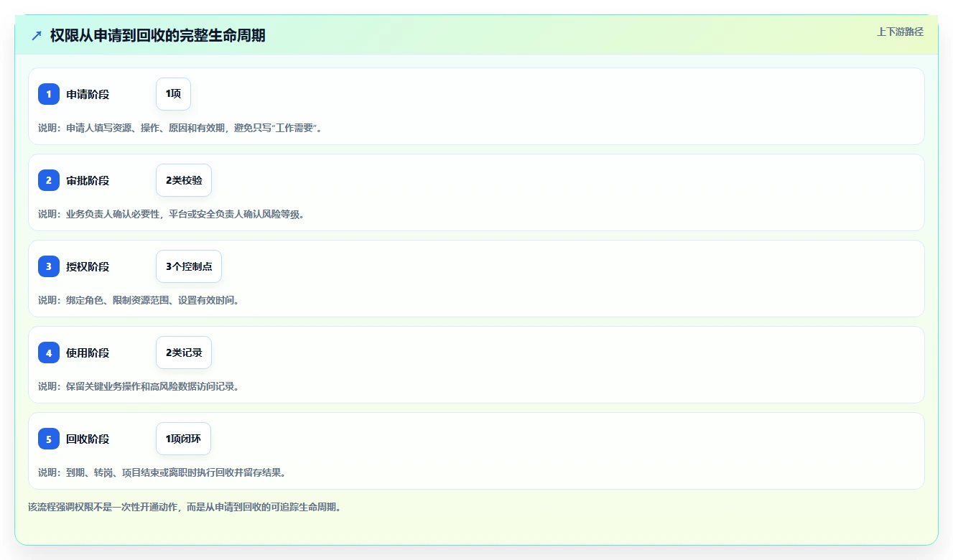The height and width of the screenshot is (560, 953).
Task: Click the title 权限从申请到回收的完整生命周期
Action: point(158,35)
